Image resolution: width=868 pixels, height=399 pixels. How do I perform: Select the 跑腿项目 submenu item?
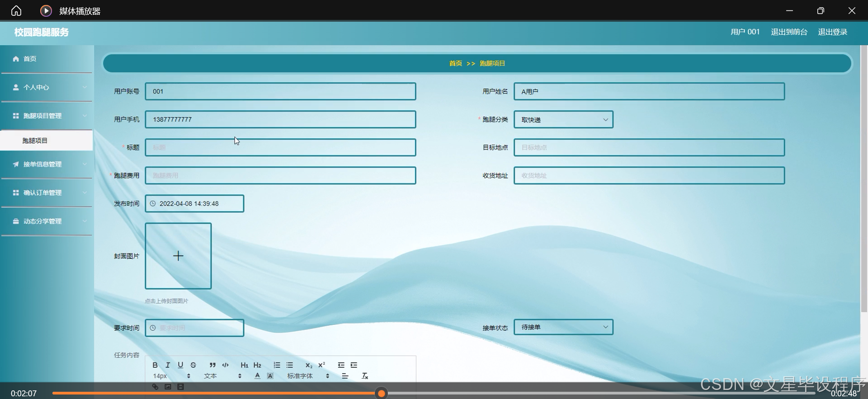pos(47,141)
